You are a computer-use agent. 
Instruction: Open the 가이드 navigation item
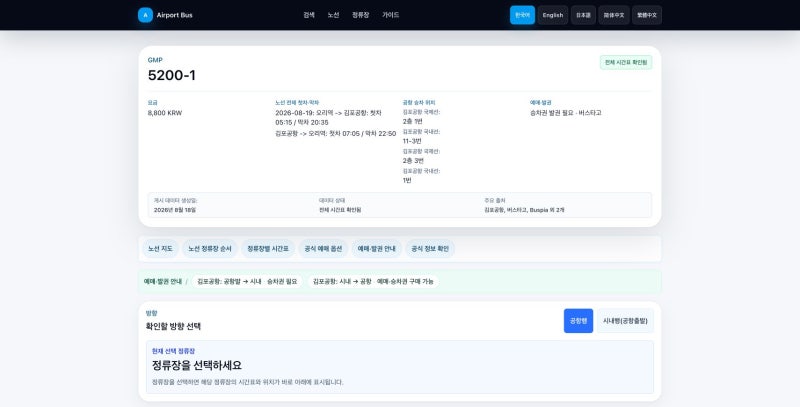pos(391,15)
